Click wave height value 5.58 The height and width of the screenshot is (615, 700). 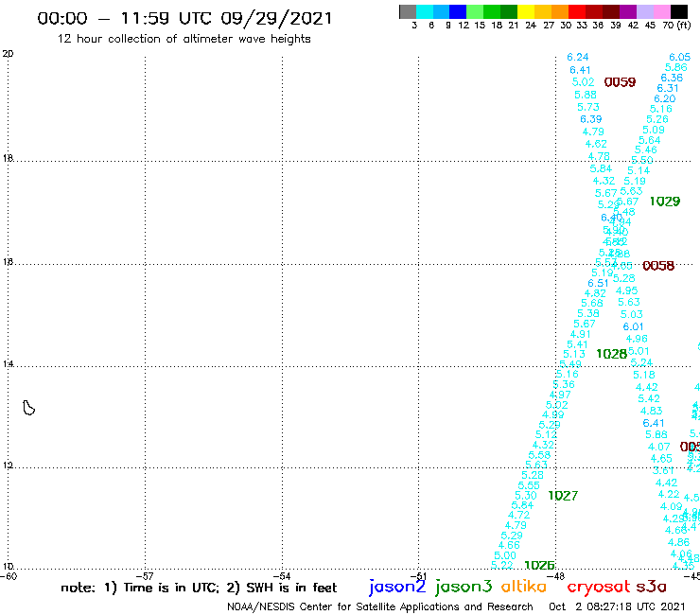(x=539, y=455)
